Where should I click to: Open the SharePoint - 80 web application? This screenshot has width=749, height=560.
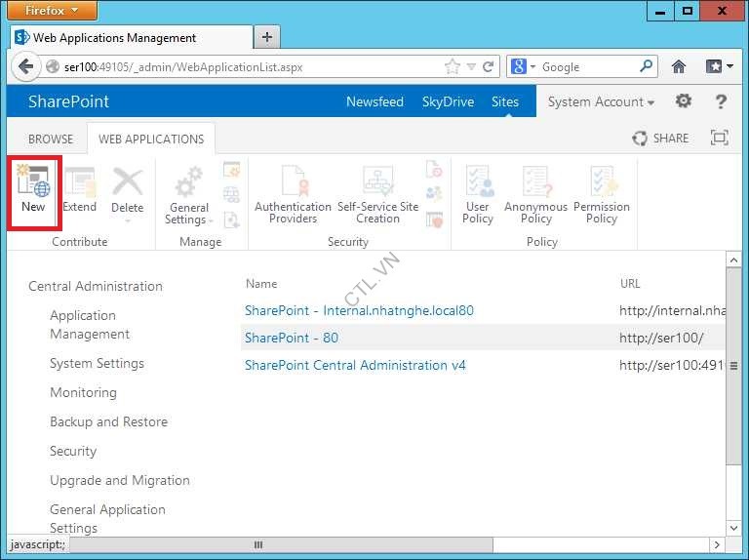pos(292,338)
